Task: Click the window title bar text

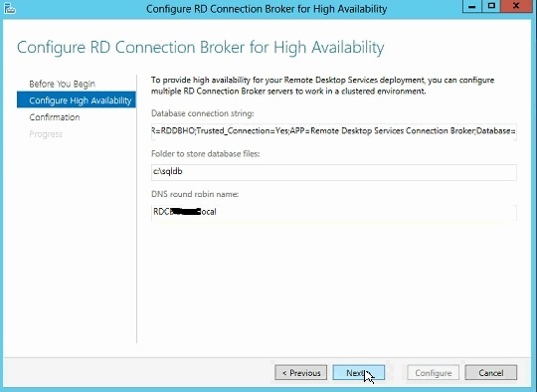Action: [x=267, y=9]
